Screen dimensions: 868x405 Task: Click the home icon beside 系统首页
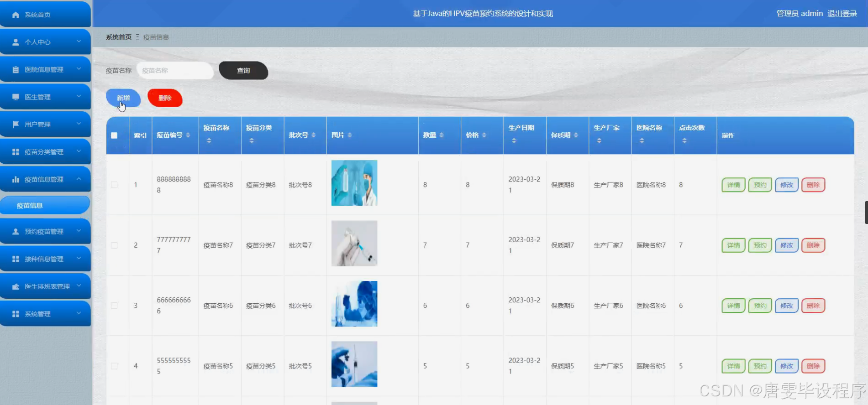[x=16, y=15]
